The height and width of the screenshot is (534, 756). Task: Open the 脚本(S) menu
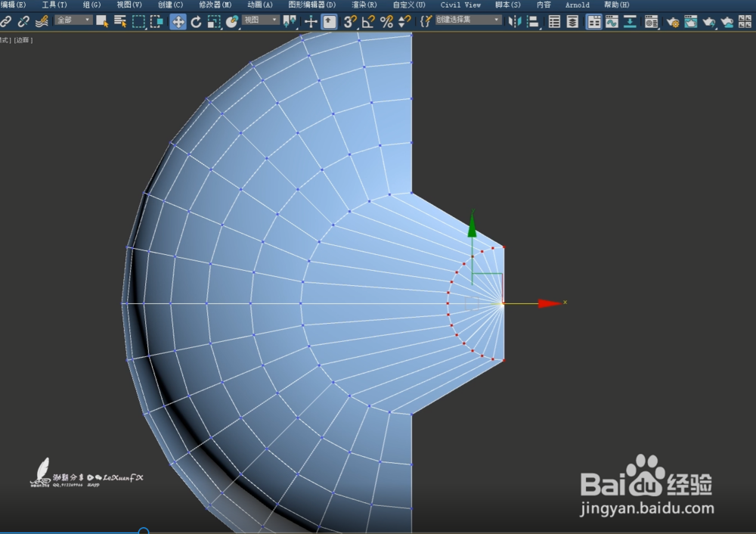click(x=508, y=5)
